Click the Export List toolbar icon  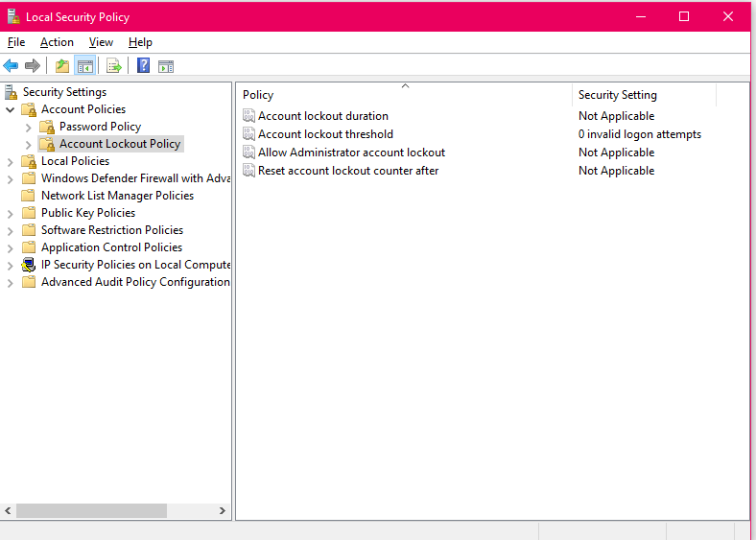pyautogui.click(x=114, y=65)
